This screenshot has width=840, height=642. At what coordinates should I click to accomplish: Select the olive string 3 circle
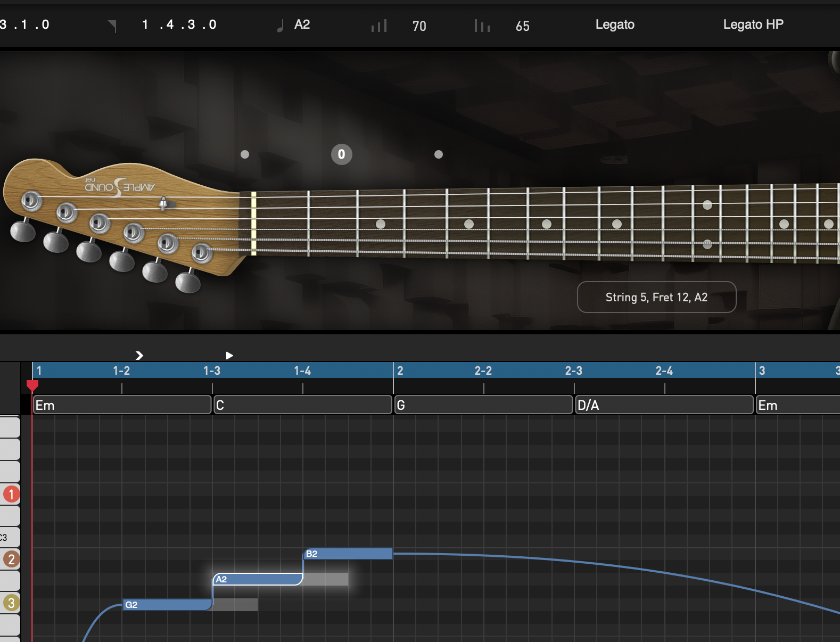(x=11, y=603)
